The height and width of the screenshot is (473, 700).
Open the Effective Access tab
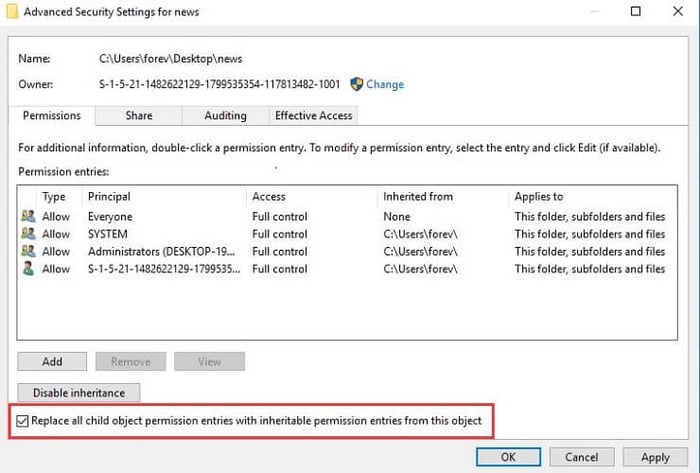click(313, 116)
